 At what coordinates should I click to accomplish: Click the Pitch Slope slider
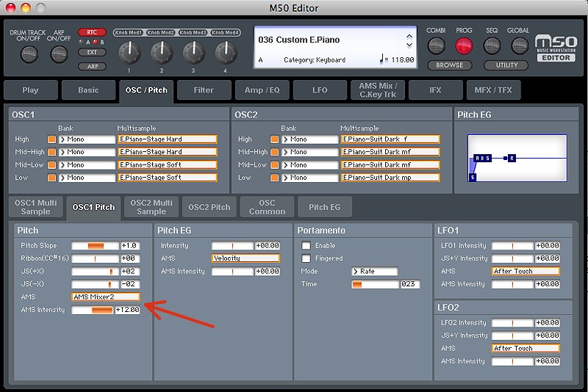(x=96, y=246)
